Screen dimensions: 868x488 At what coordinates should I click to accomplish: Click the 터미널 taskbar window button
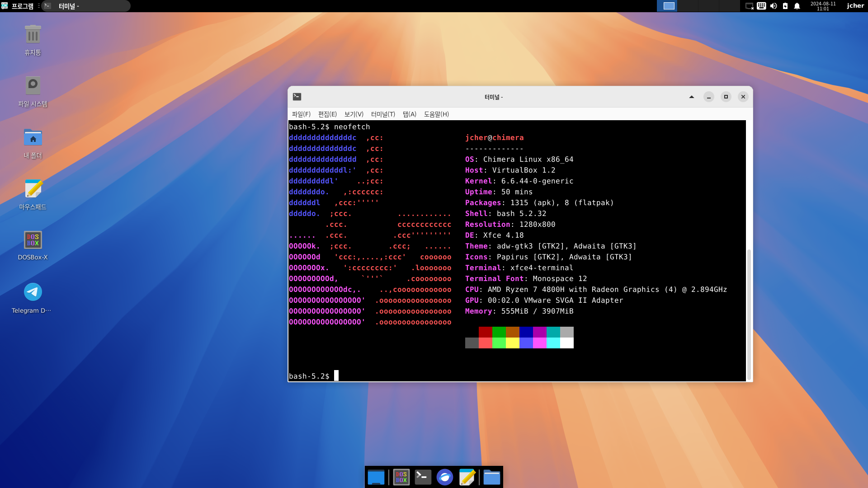86,6
